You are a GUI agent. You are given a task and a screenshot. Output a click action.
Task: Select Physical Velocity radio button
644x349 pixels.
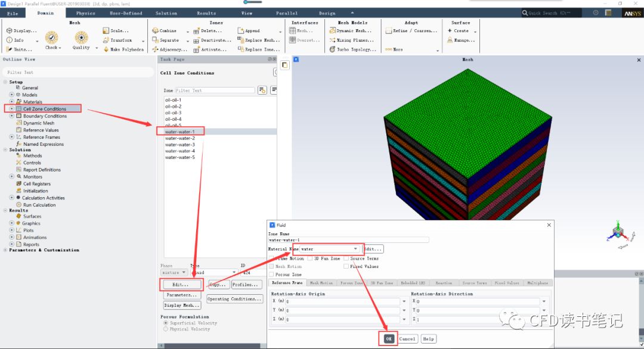(x=166, y=329)
